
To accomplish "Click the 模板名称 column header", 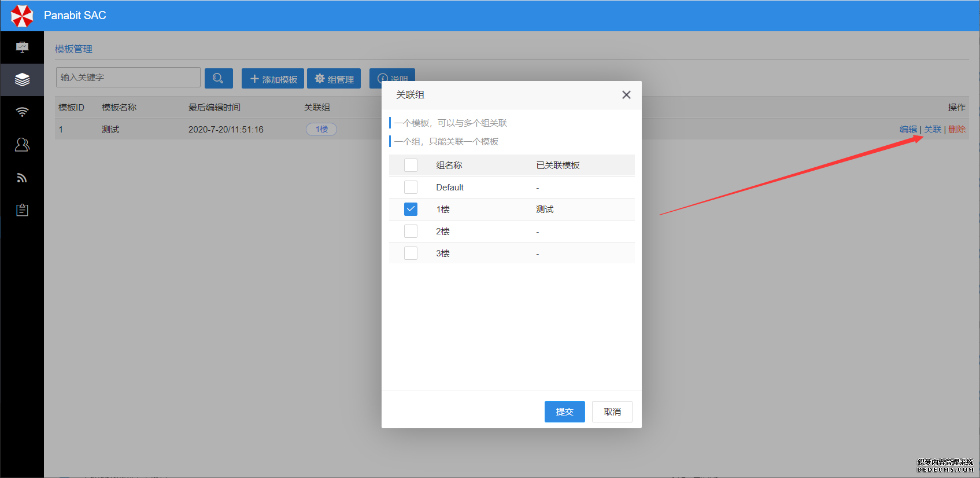I will point(119,108).
